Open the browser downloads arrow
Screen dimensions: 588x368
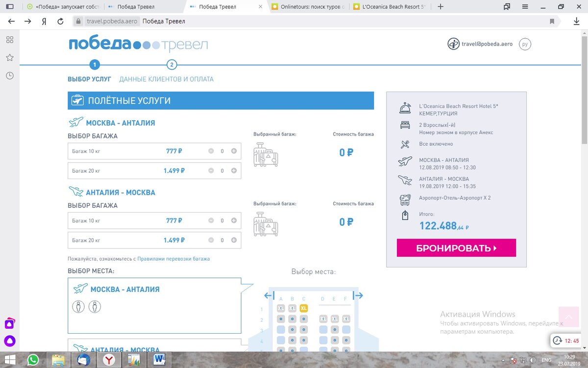[x=577, y=22]
